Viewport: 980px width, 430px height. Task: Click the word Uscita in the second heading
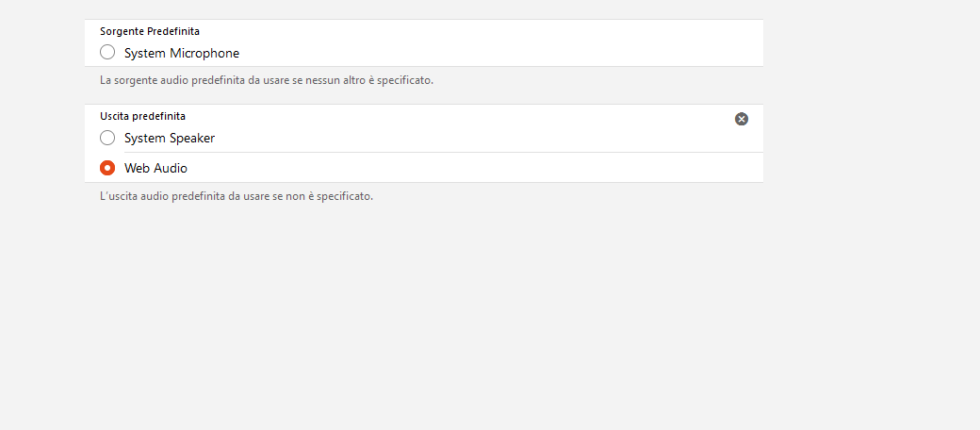tap(117, 116)
